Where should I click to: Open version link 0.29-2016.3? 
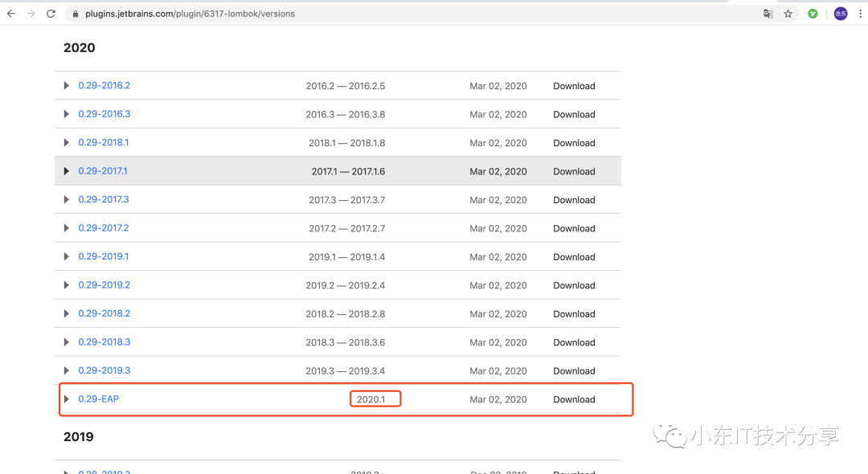click(104, 114)
